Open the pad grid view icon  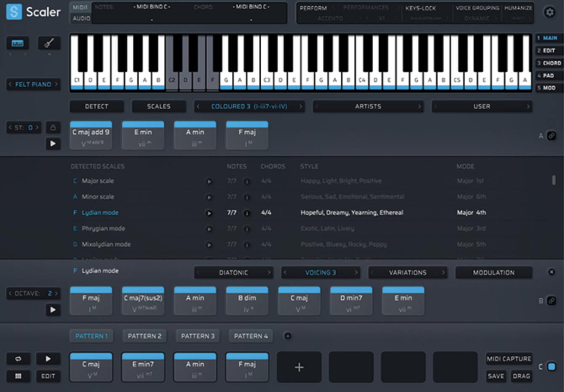click(x=18, y=376)
